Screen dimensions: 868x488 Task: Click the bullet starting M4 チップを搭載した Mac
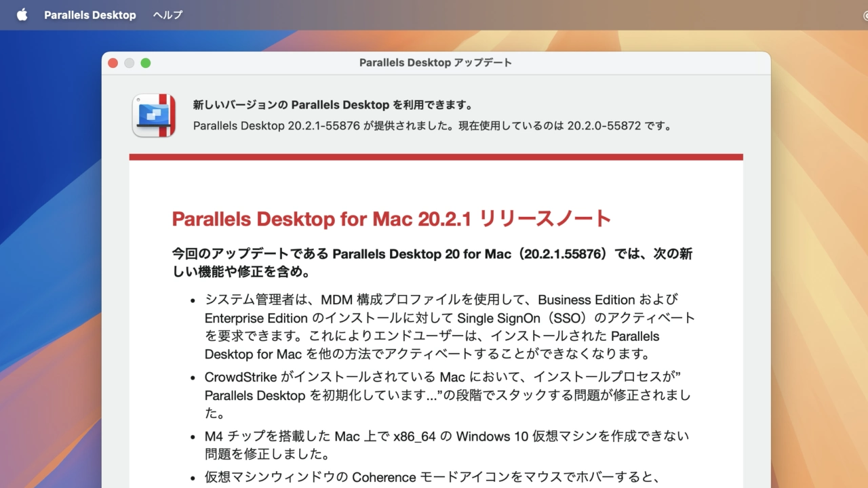click(447, 445)
